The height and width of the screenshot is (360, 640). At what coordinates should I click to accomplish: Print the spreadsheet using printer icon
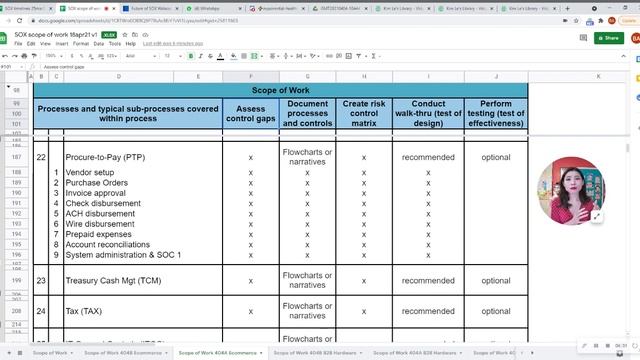pyautogui.click(x=24, y=56)
